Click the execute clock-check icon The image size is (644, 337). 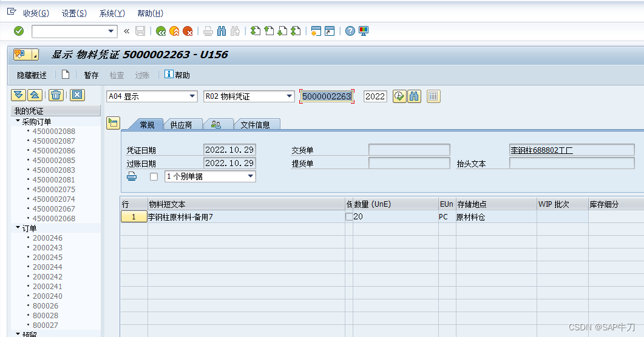click(x=399, y=96)
